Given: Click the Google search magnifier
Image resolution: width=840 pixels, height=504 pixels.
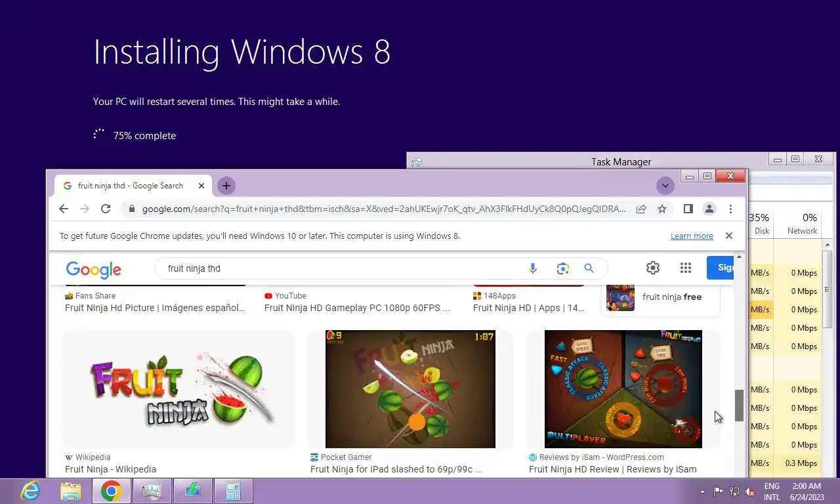Looking at the screenshot, I should coord(589,268).
